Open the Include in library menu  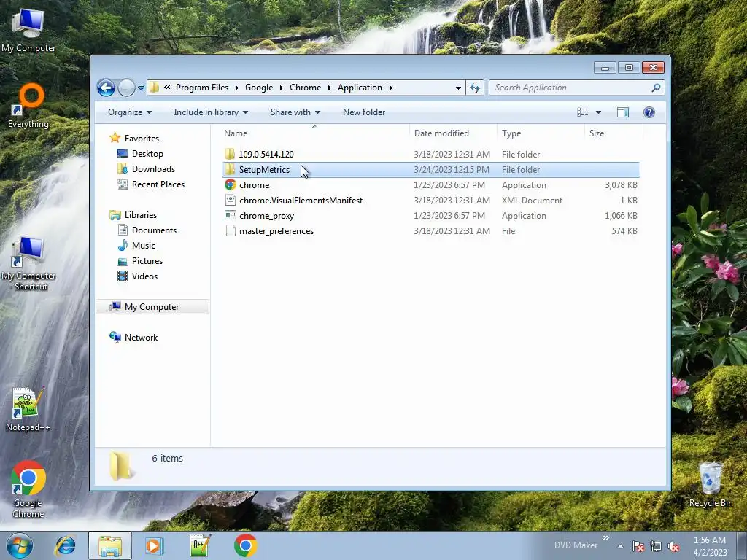(x=211, y=112)
